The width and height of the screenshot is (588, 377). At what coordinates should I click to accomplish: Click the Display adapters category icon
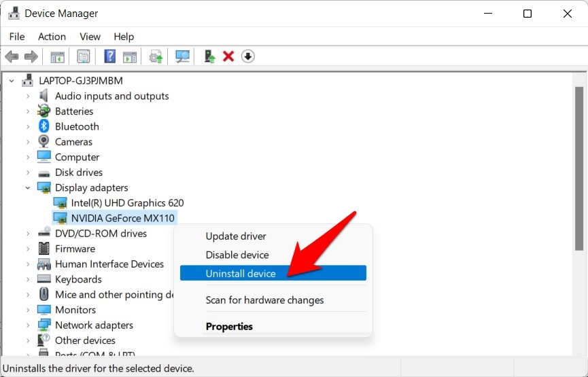coord(44,187)
